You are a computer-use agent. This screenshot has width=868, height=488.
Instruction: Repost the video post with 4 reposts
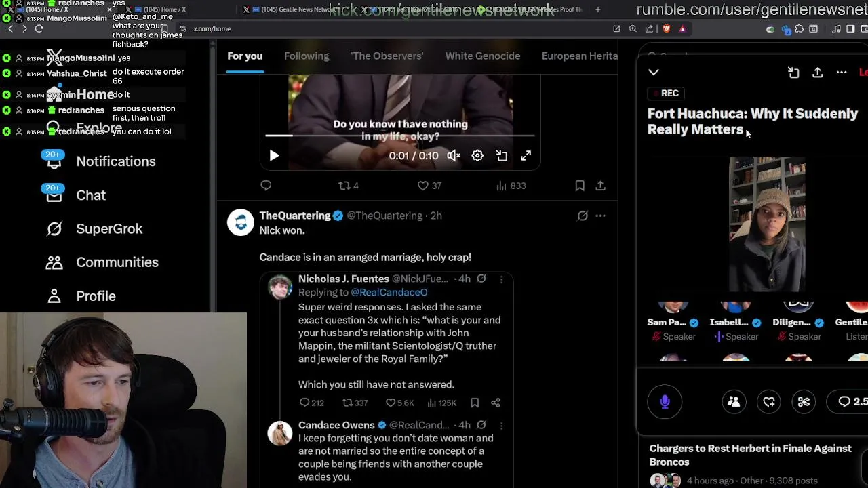point(349,186)
